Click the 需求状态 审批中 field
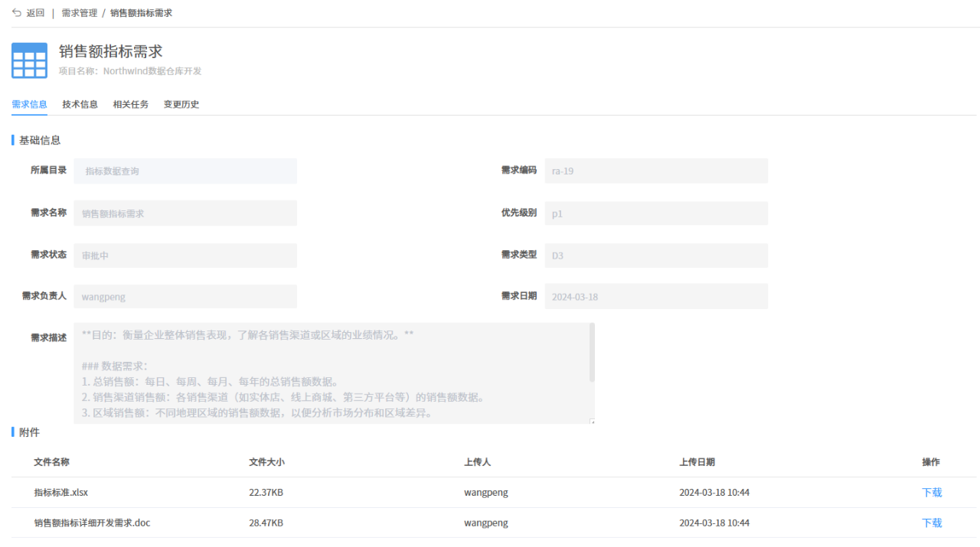 tap(185, 256)
